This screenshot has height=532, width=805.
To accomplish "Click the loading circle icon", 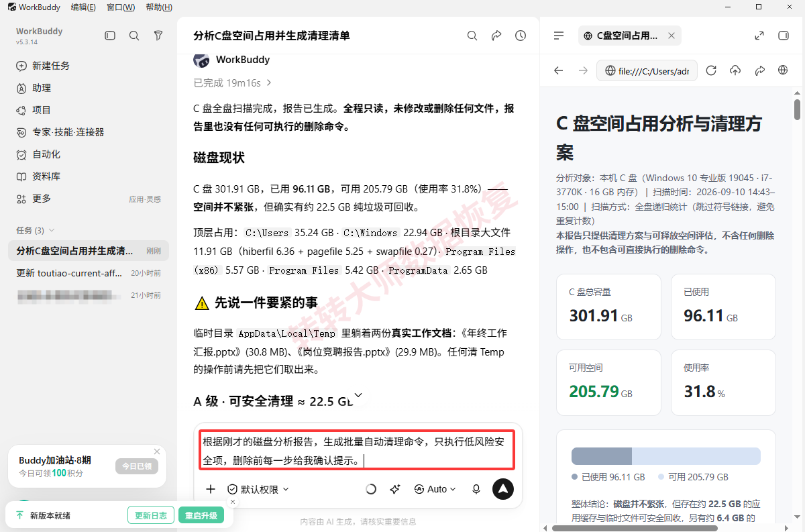I will tap(371, 489).
